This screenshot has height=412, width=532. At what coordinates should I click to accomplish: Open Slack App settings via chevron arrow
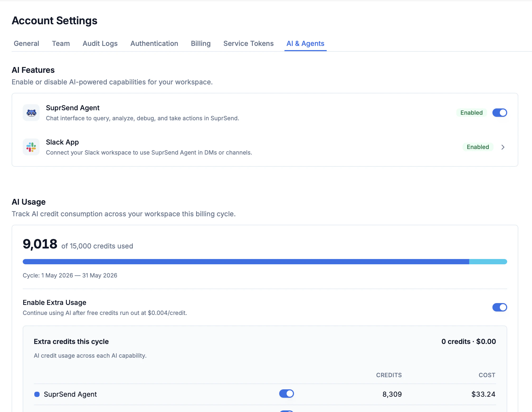pos(503,147)
